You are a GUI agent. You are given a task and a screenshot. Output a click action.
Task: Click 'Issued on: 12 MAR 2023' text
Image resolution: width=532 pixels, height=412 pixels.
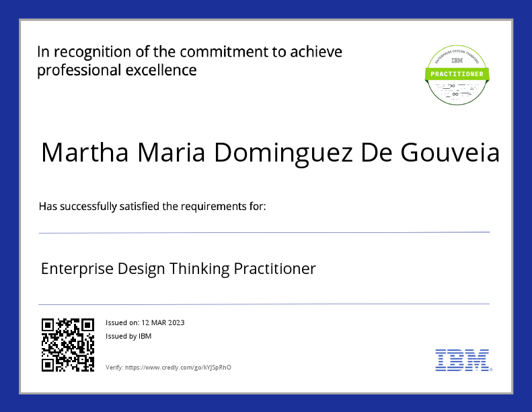145,322
